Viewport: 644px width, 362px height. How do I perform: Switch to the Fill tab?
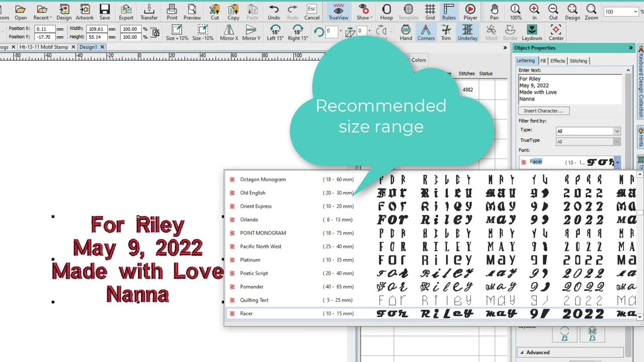point(543,61)
